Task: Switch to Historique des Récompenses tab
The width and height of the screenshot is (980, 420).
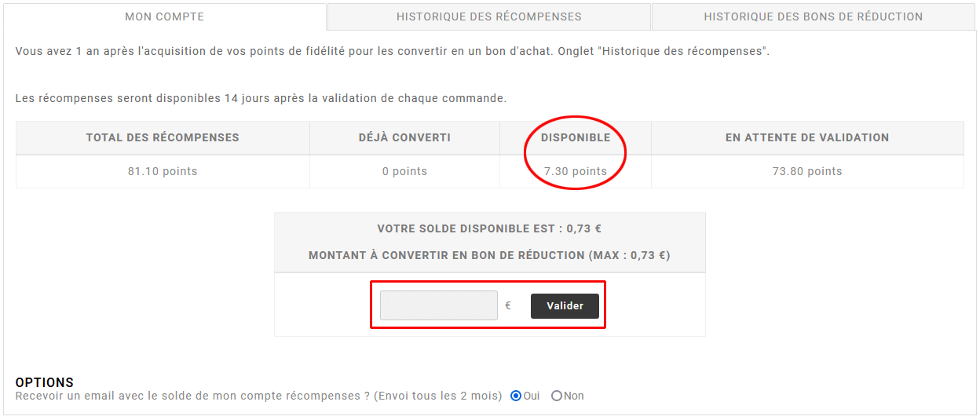Action: click(488, 16)
